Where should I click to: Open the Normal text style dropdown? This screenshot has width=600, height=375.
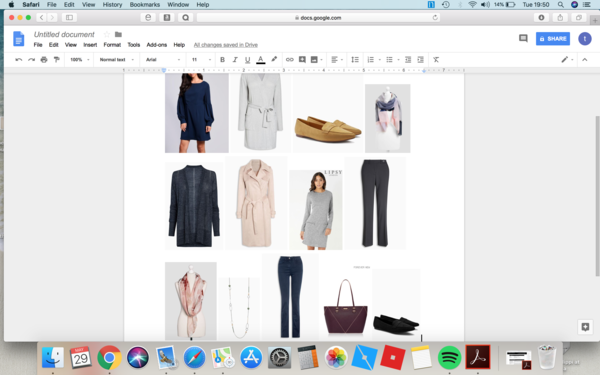point(117,60)
